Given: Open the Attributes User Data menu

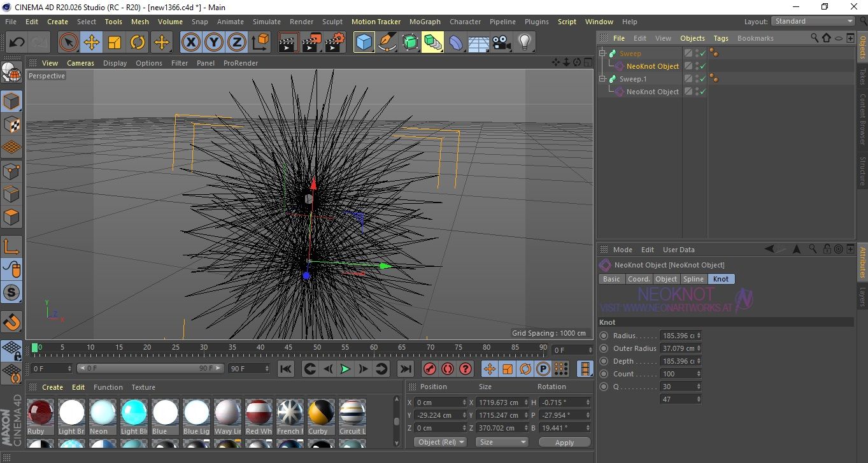Looking at the screenshot, I should 679,250.
